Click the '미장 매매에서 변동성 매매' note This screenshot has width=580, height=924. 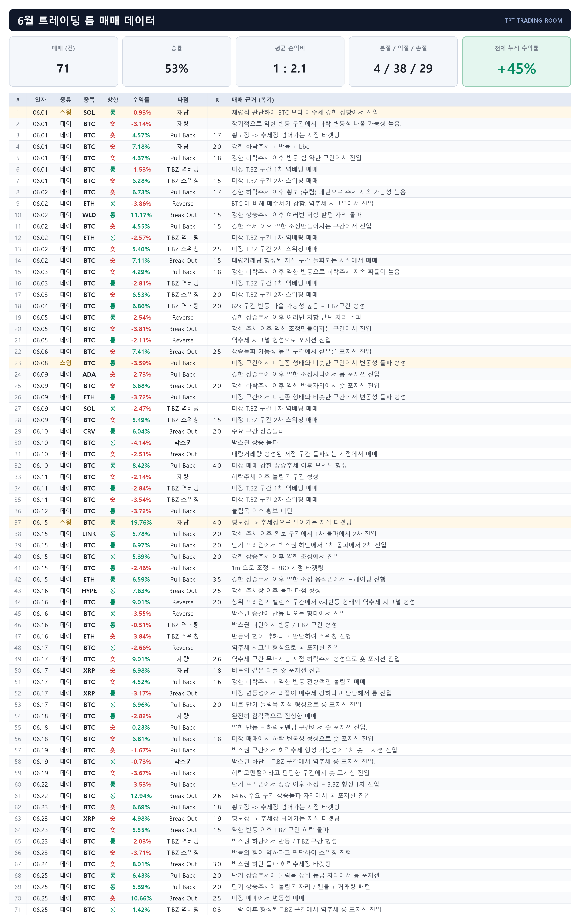pos(268,898)
